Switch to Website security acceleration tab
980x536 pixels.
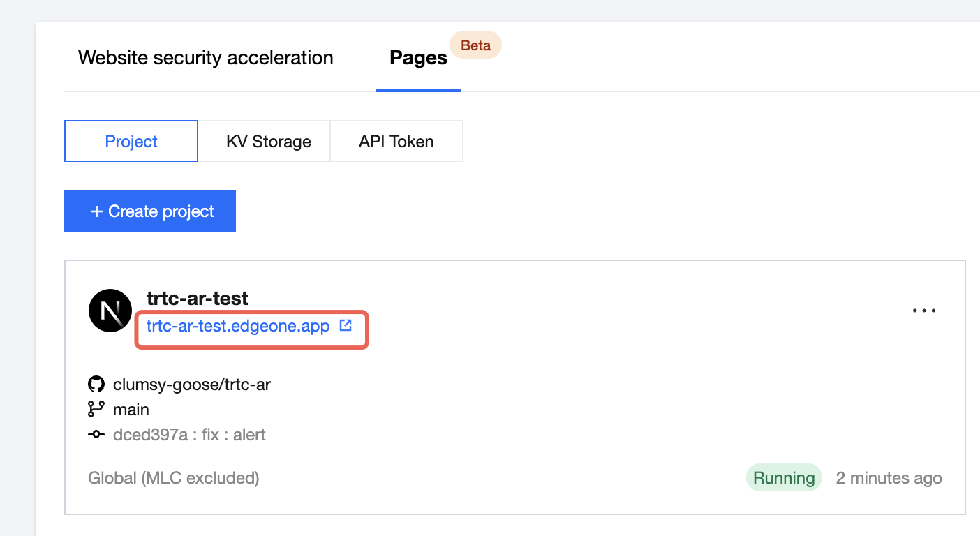coord(206,58)
